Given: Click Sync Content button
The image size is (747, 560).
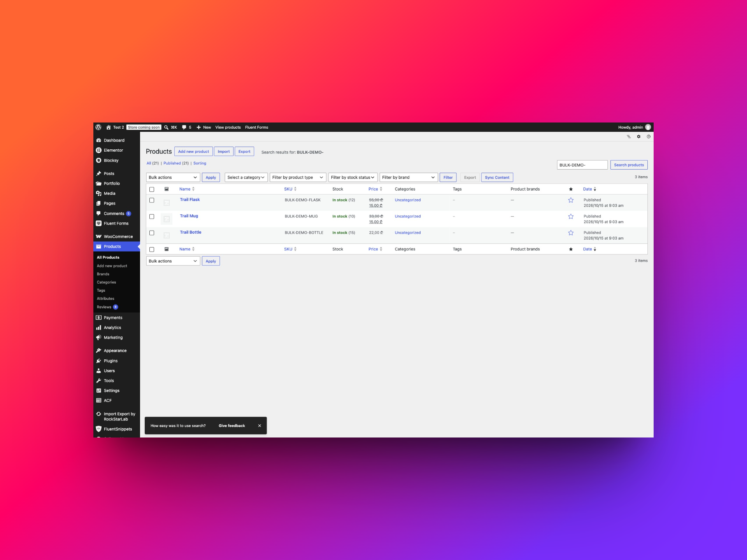Looking at the screenshot, I should click(x=497, y=177).
